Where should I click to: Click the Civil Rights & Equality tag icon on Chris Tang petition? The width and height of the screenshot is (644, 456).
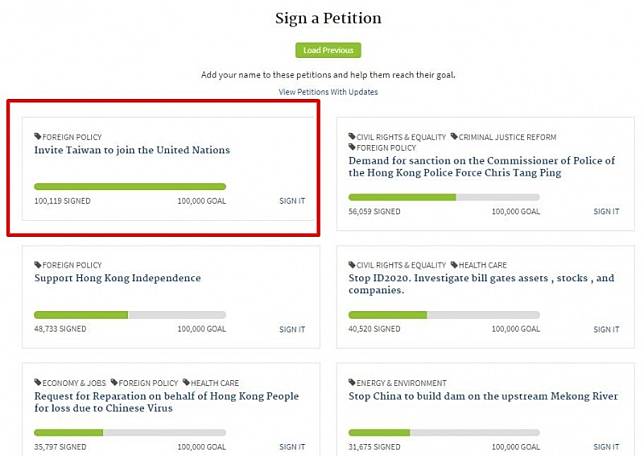coord(352,137)
